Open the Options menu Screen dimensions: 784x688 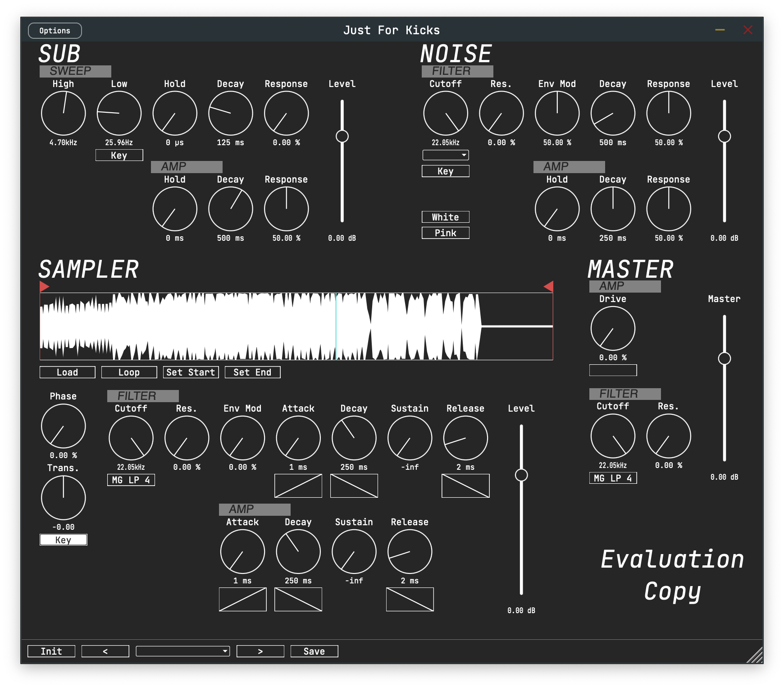click(x=55, y=31)
